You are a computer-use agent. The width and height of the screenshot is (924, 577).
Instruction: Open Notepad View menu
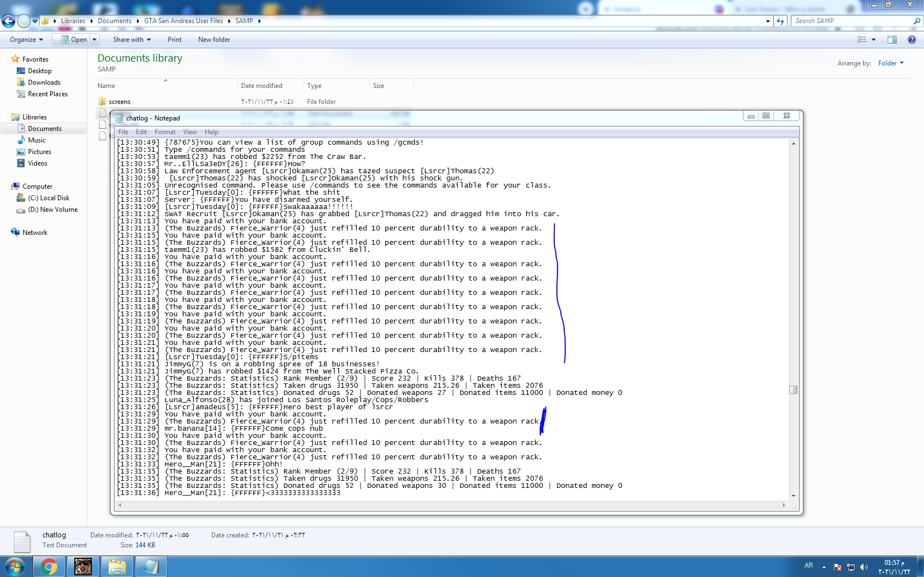pyautogui.click(x=190, y=132)
